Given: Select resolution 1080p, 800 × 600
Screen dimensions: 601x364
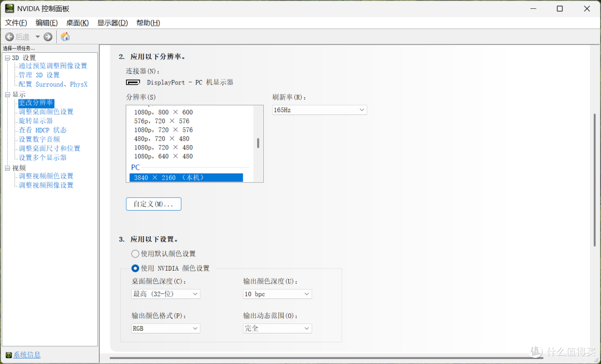Looking at the screenshot, I should pyautogui.click(x=163, y=112).
